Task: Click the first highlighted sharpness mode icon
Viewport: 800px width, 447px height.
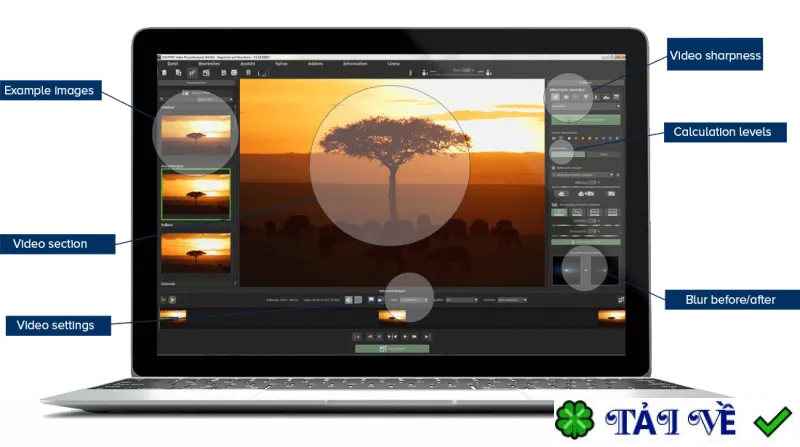Action: [555, 97]
